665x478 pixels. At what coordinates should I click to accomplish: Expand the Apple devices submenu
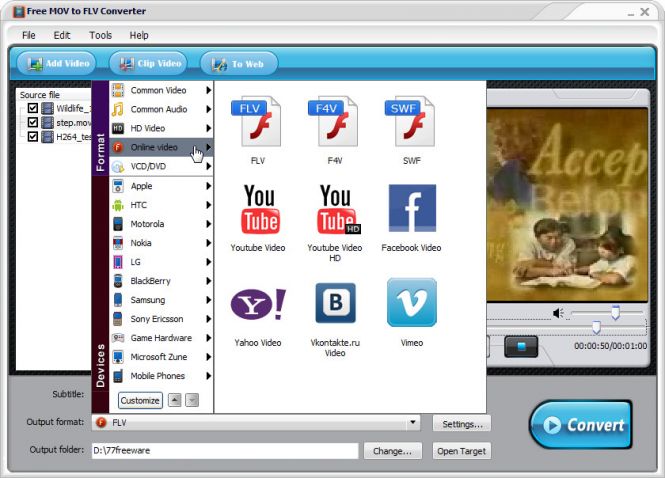(160, 186)
